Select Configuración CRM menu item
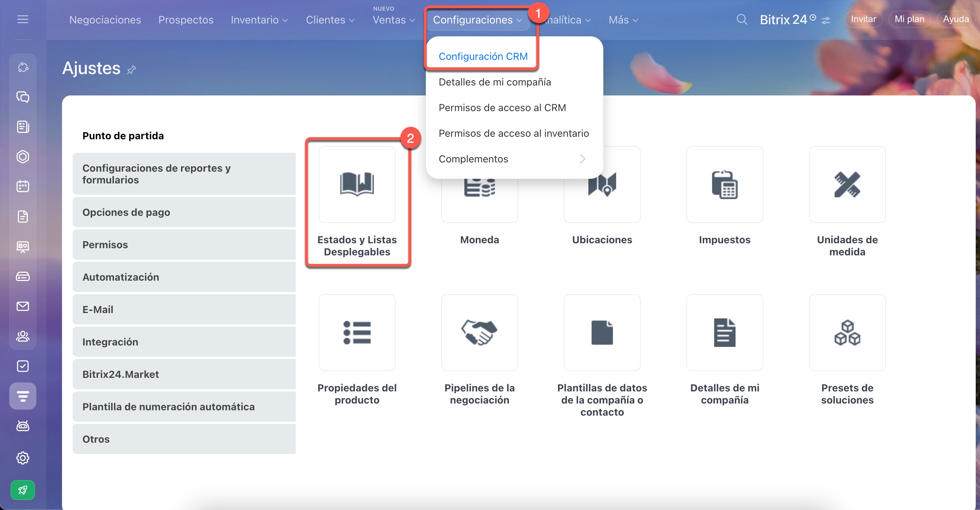Viewport: 980px width, 510px height. [483, 56]
